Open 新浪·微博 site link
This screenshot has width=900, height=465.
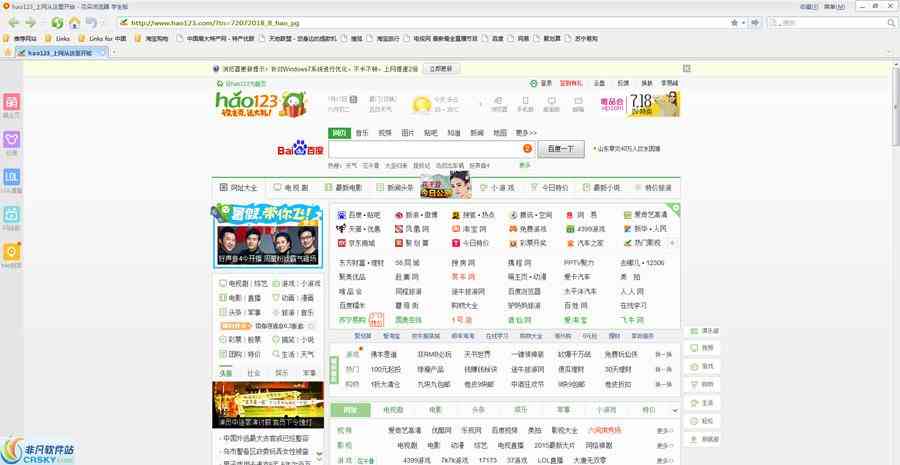tap(416, 215)
